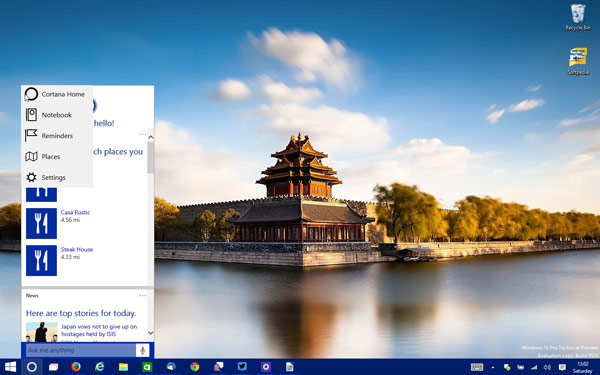The image size is (600, 375).
Task: Click the news story thumbnail photo
Action: tap(41, 332)
